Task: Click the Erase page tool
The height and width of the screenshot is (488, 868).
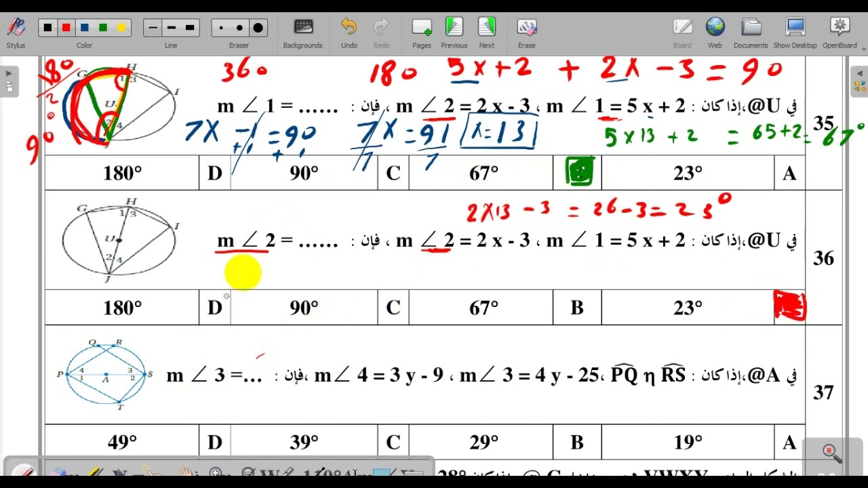Action: [527, 32]
